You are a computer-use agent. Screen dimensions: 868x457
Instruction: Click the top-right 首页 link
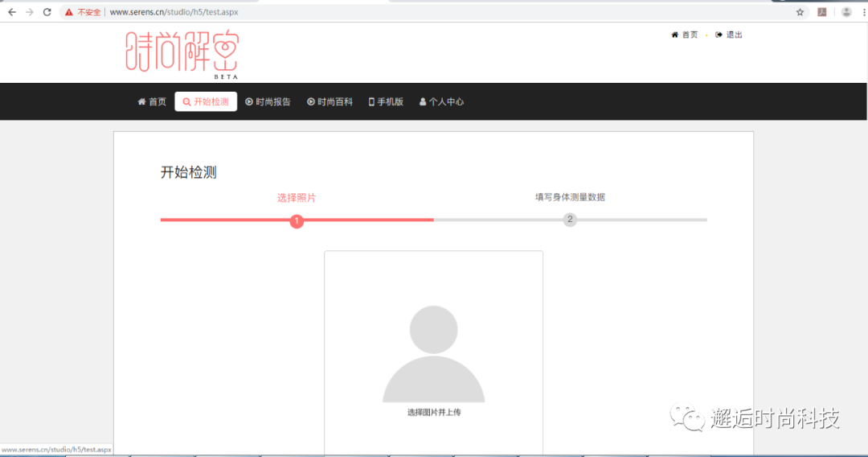(x=685, y=35)
